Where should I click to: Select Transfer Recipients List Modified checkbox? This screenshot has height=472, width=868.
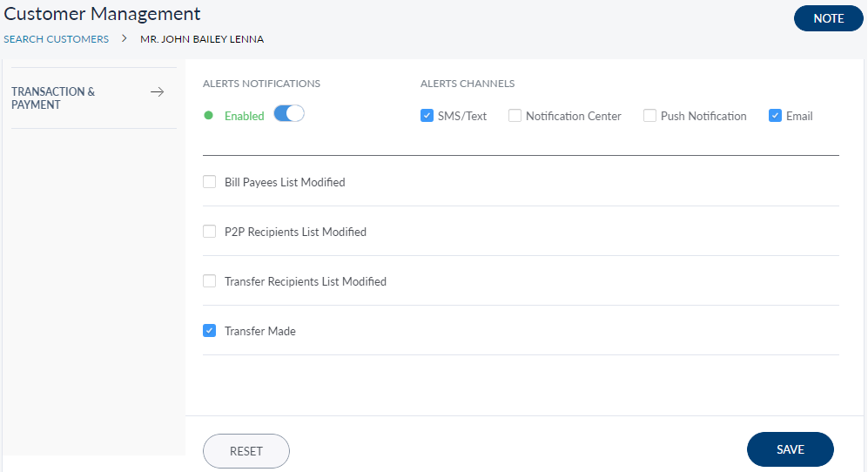[209, 281]
